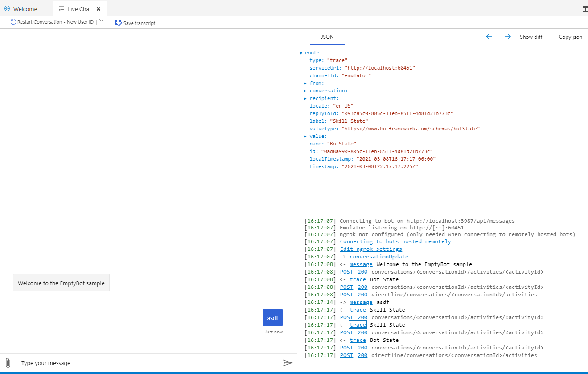Viewport: 588px width, 374px height.
Task: Open the "Edit ngrok settings" link
Action: pos(370,249)
